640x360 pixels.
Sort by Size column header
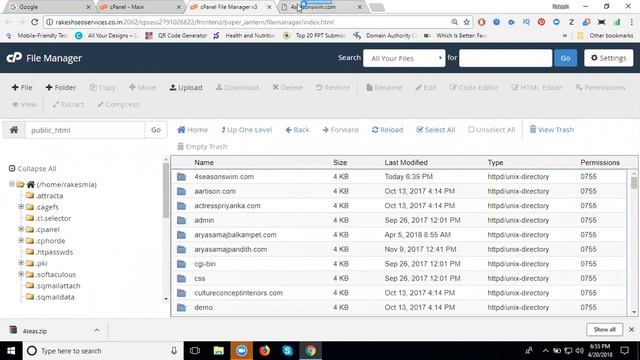(x=340, y=162)
